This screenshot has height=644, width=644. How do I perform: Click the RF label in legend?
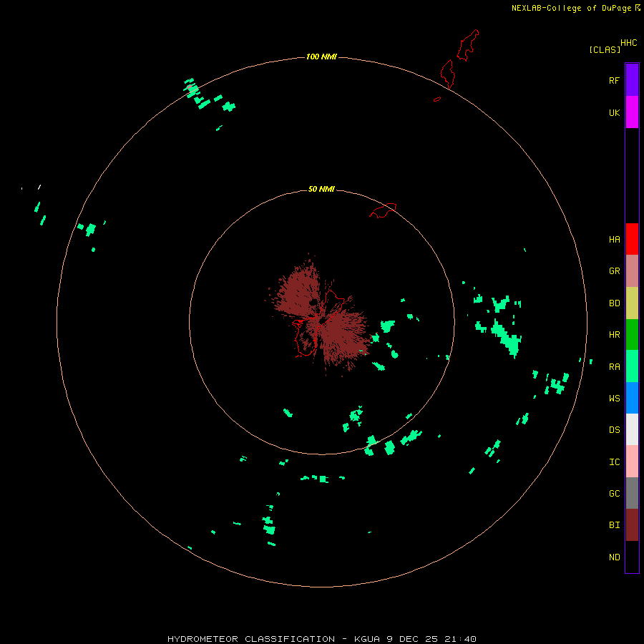coord(614,80)
